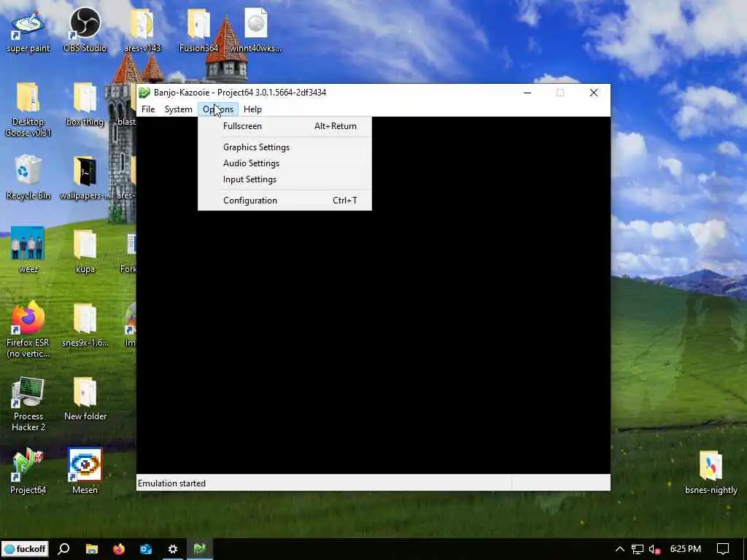Select Input Settings menu entry
The width and height of the screenshot is (747, 560).
pos(285,179)
